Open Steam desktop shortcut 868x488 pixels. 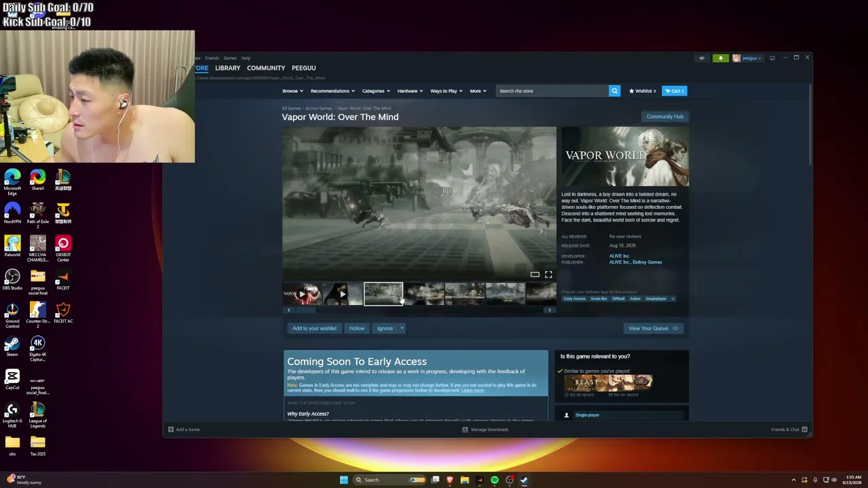point(12,346)
